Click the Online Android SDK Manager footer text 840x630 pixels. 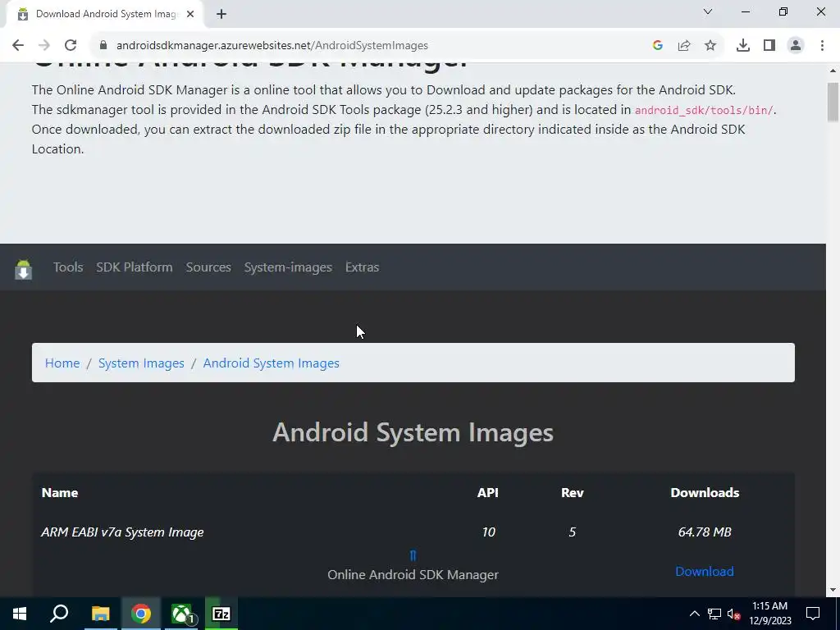click(413, 575)
